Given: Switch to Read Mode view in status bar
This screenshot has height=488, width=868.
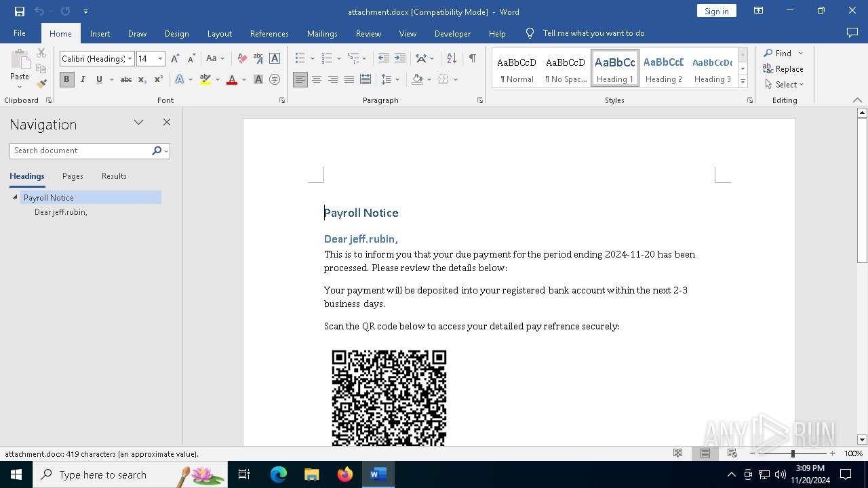Looking at the screenshot, I should pyautogui.click(x=677, y=453).
